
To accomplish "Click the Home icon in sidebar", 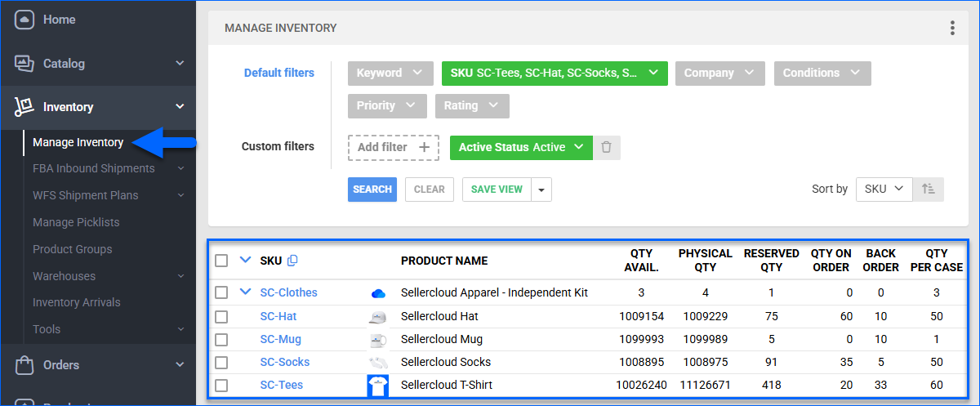I will [x=24, y=20].
